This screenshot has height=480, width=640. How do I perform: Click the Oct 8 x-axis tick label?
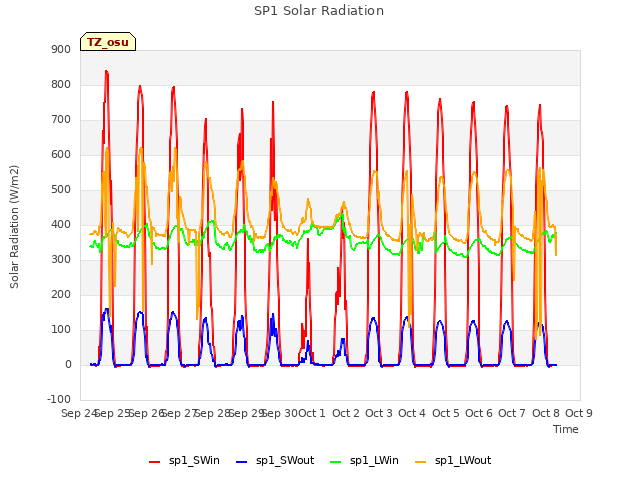(x=546, y=413)
